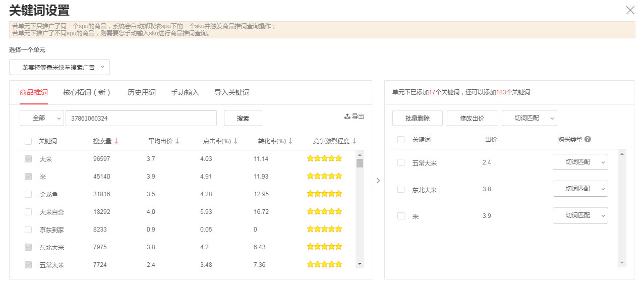Select the 五常大米 checkbox in added list

[x=401, y=162]
